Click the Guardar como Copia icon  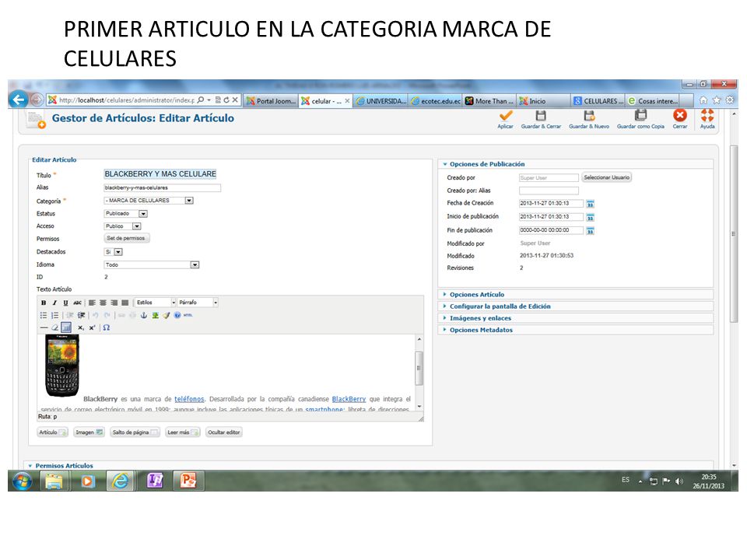[640, 116]
